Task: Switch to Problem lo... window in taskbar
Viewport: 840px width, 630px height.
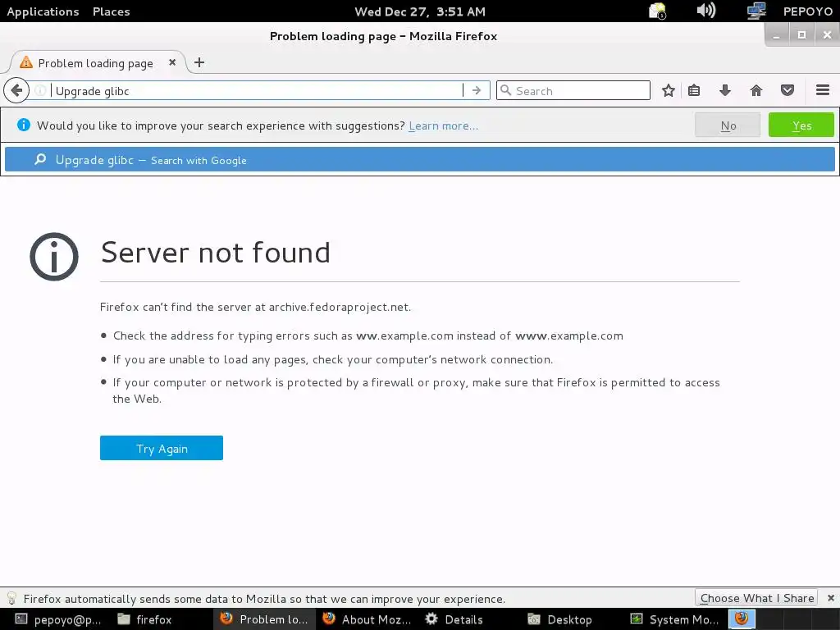Action: click(264, 619)
